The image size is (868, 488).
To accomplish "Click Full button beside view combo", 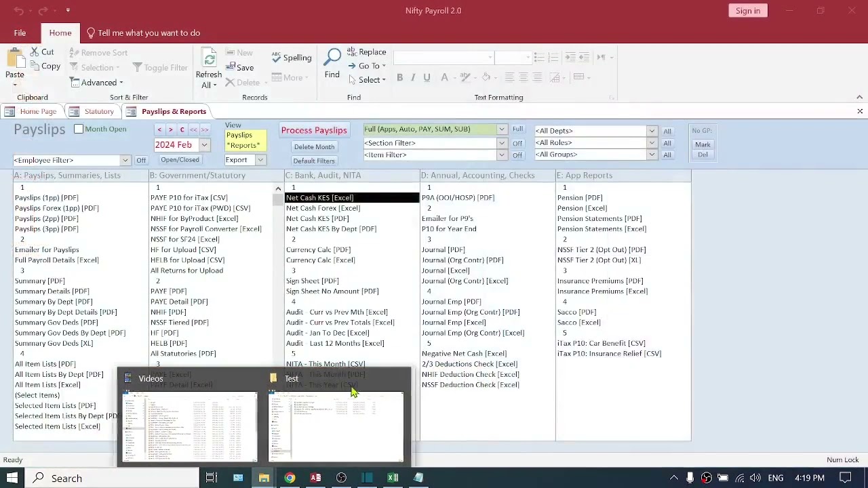I will [517, 129].
